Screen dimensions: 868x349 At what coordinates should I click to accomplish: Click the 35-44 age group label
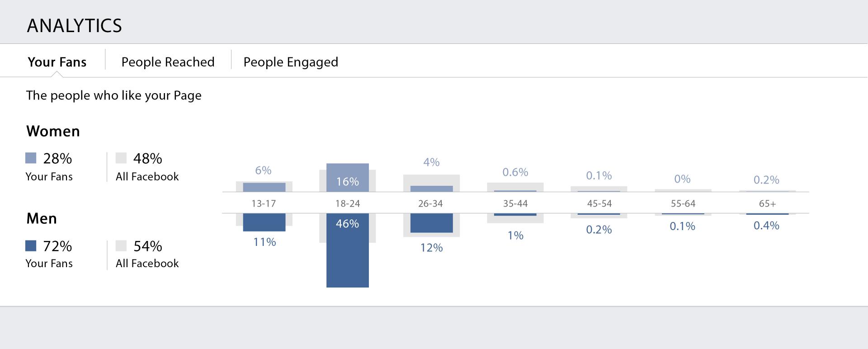pos(515,203)
